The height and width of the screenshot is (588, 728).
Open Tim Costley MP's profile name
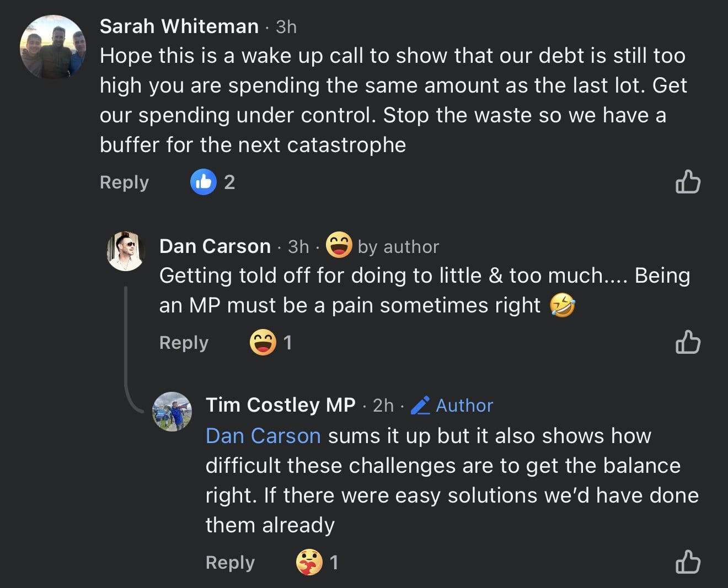tap(280, 405)
